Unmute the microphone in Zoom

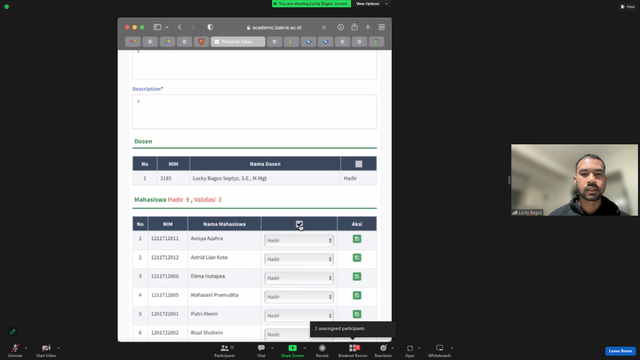15,350
